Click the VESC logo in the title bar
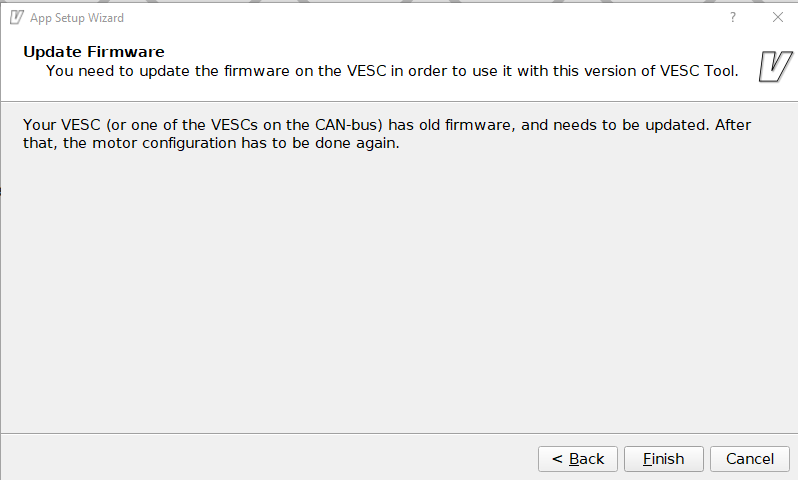This screenshot has height=480, width=798. click(16, 18)
